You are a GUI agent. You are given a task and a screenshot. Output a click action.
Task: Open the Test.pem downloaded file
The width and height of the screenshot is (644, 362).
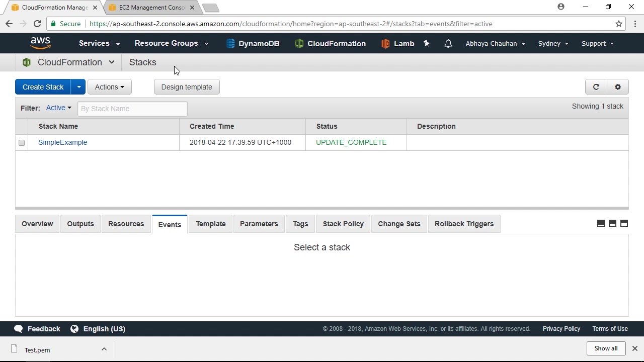[x=37, y=350]
